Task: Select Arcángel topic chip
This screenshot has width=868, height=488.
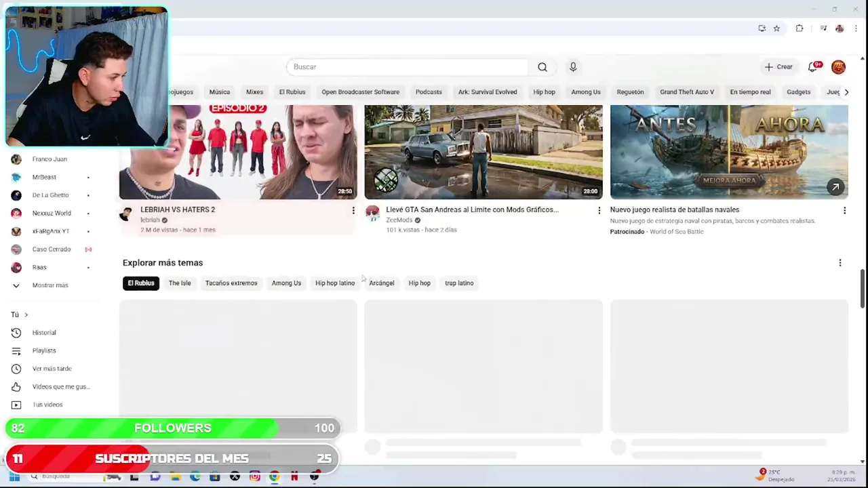Action: click(x=381, y=283)
